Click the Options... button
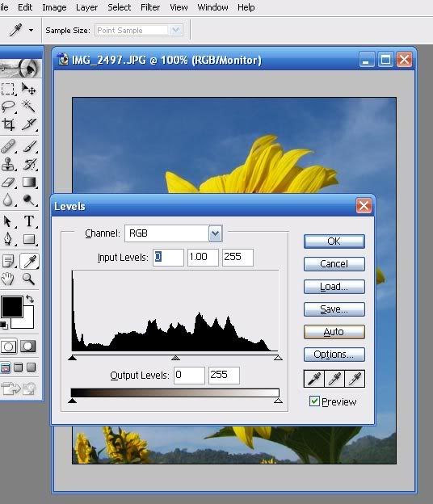Image resolution: width=433 pixels, height=504 pixels. click(x=334, y=355)
